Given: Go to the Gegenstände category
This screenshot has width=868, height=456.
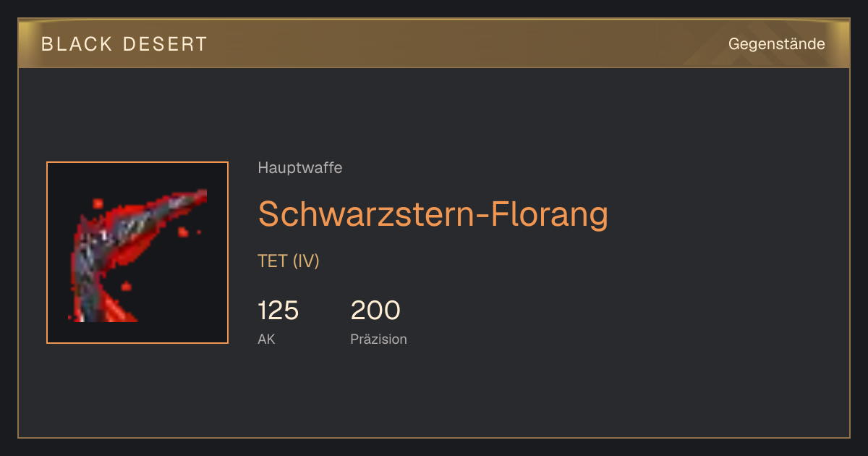Looking at the screenshot, I should 776,44.
